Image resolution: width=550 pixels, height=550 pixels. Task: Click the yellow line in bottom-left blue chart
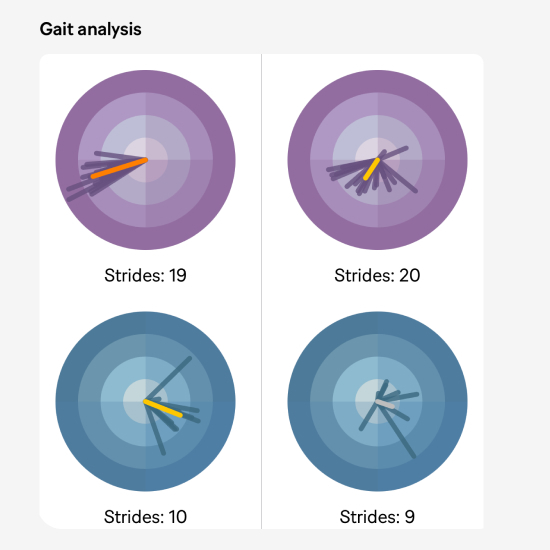tap(163, 408)
